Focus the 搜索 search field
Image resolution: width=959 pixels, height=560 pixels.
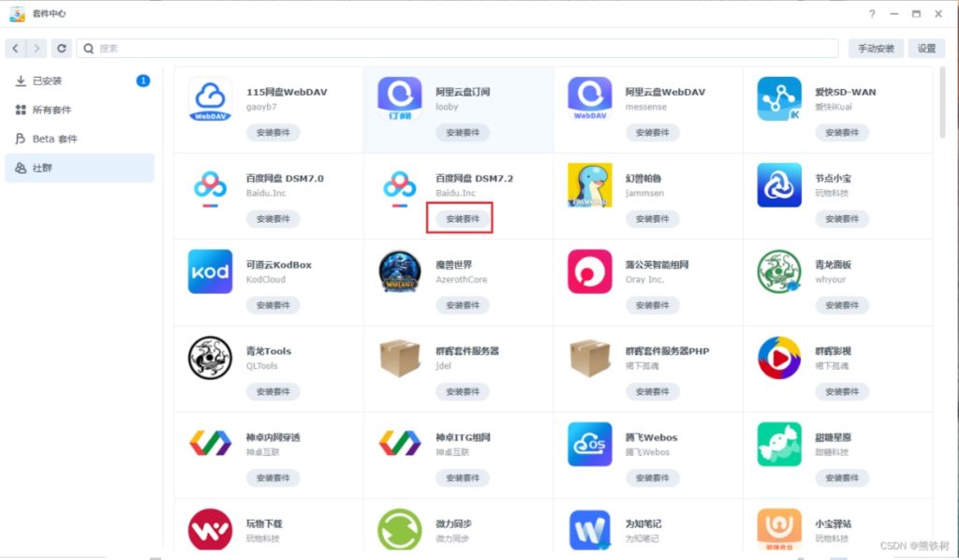457,49
